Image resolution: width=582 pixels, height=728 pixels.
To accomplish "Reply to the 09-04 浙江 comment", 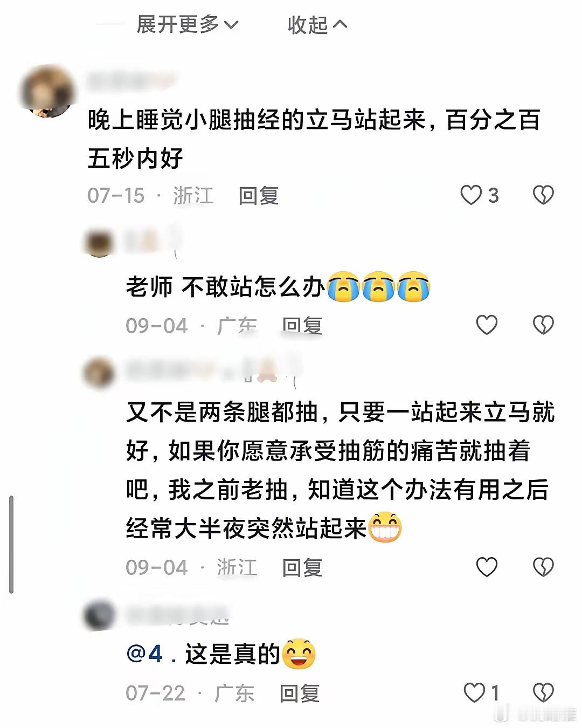I will [302, 567].
